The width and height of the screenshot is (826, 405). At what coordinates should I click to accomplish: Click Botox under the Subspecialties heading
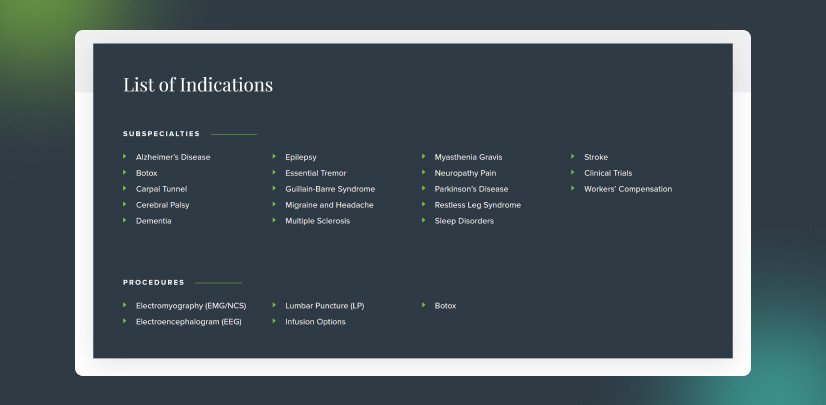coord(147,173)
